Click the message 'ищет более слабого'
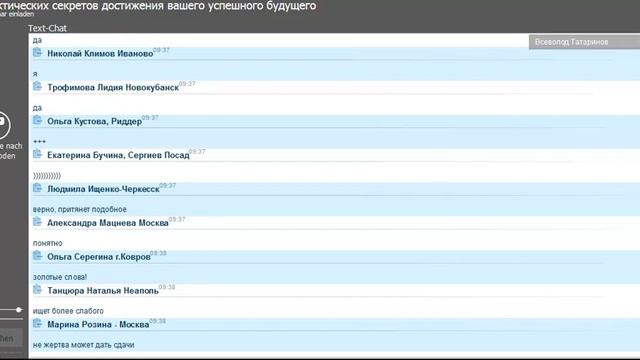The image size is (640, 360). (x=68, y=311)
